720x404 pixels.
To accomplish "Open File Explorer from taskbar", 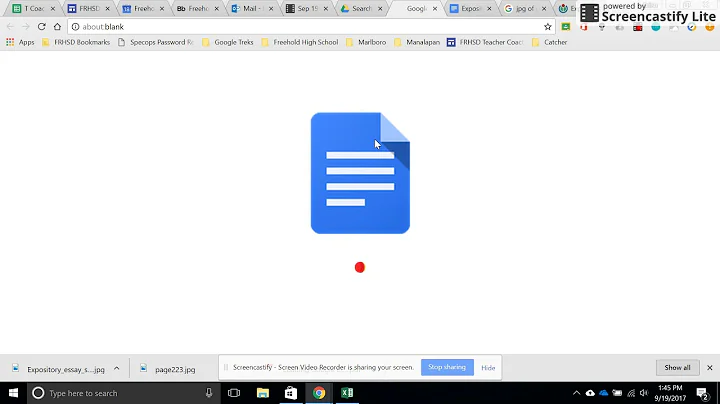I will coord(263,393).
